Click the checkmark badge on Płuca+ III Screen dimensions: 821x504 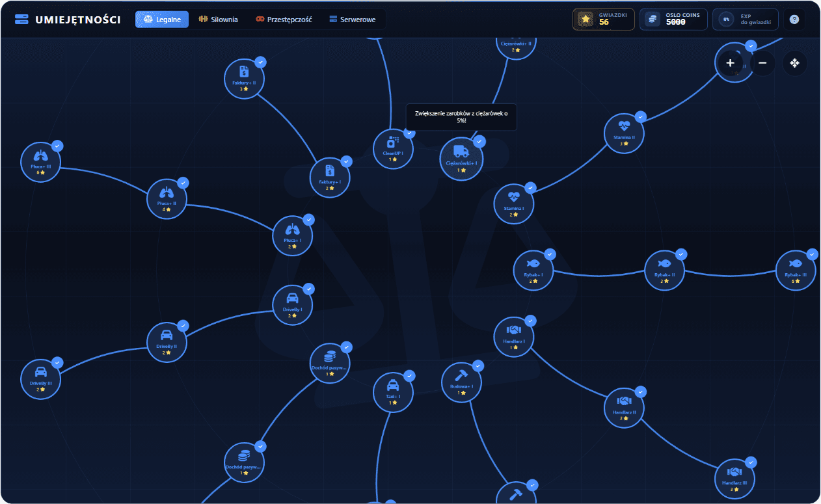tap(57, 146)
